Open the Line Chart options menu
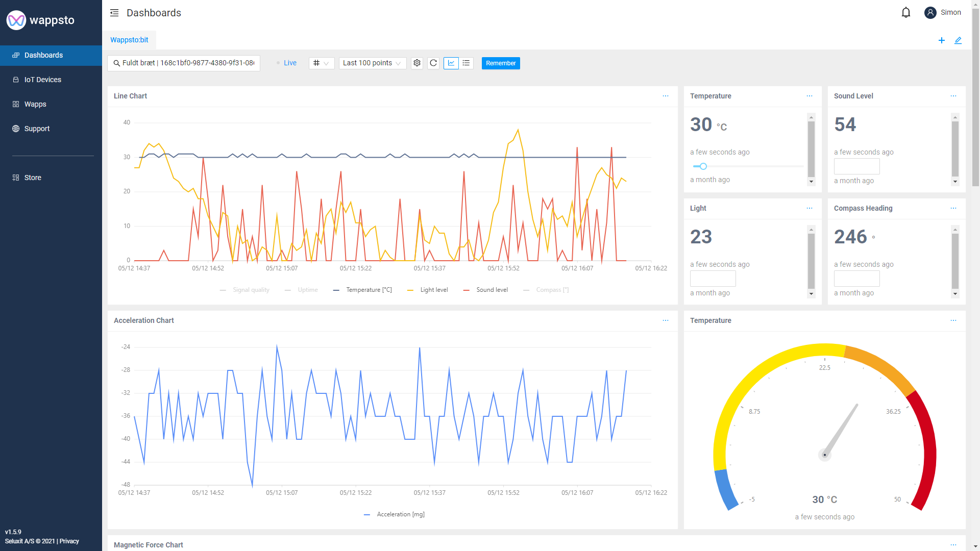Image resolution: width=980 pixels, height=551 pixels. [x=666, y=96]
